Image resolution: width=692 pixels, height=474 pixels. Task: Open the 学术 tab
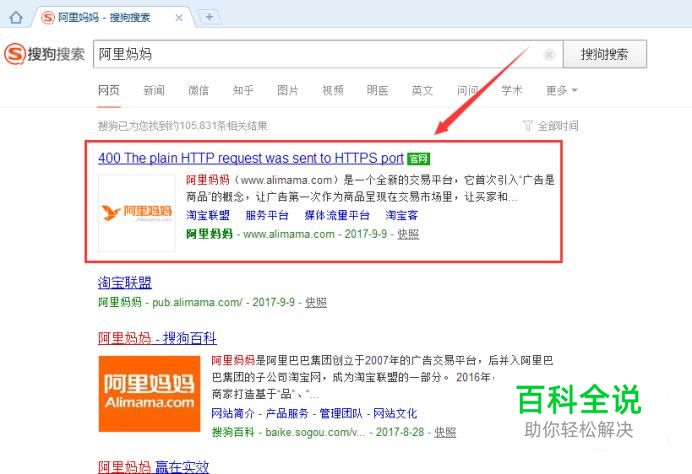click(x=512, y=90)
